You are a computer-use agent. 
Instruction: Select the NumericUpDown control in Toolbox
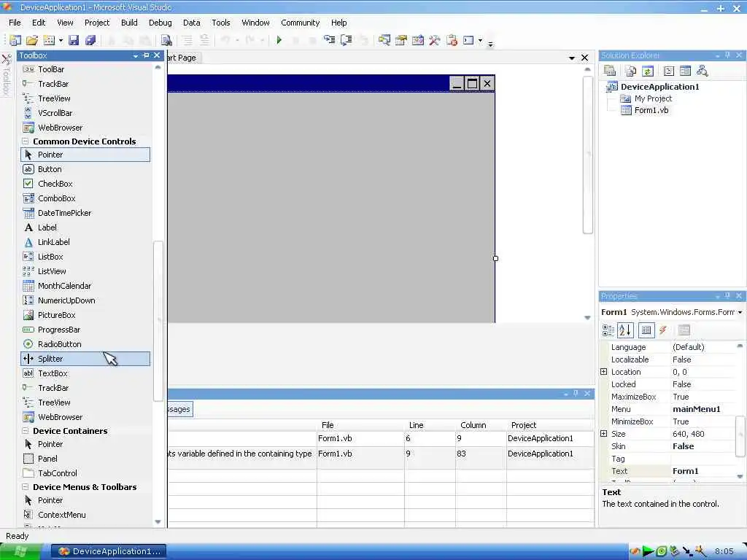point(85,300)
